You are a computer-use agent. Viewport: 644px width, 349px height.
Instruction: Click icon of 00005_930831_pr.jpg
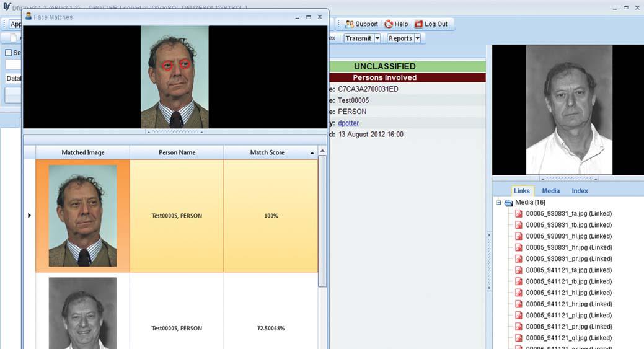[519, 258]
